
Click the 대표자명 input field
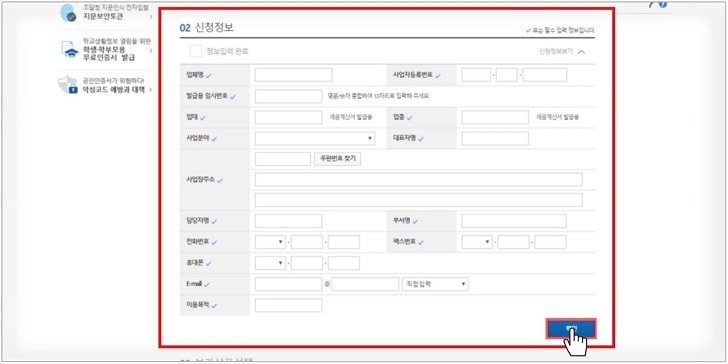coord(495,138)
